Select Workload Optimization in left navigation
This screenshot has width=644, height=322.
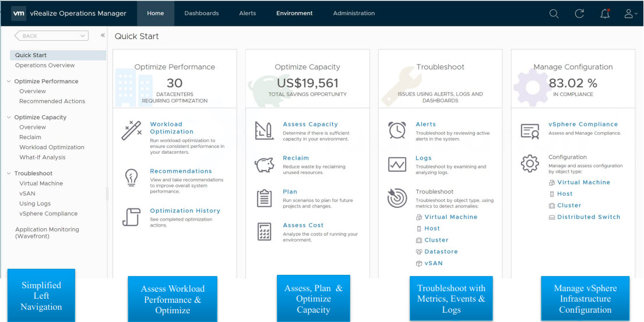(52, 147)
